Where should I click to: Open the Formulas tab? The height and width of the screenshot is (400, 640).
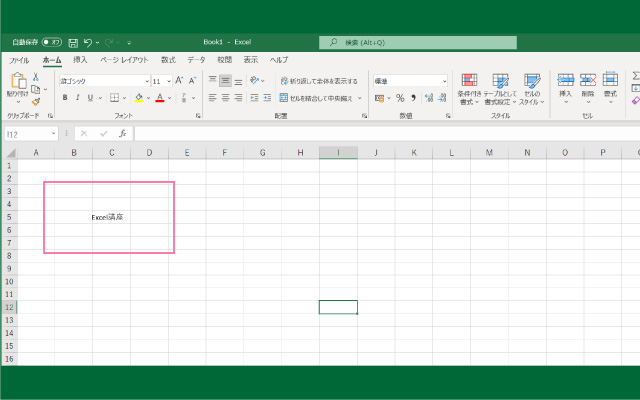click(x=168, y=60)
